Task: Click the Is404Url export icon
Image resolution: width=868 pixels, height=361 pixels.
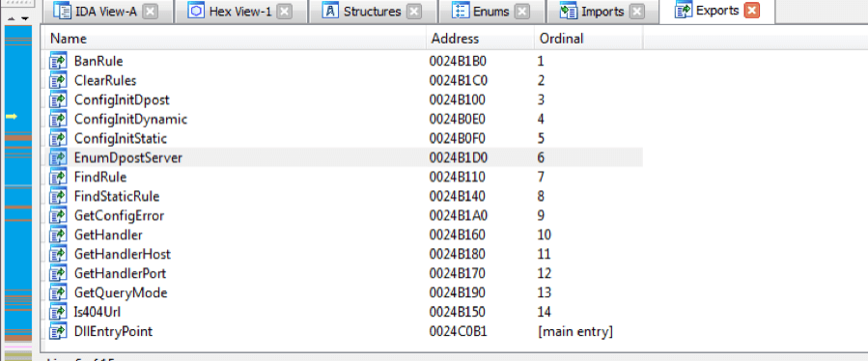Action: (x=58, y=312)
